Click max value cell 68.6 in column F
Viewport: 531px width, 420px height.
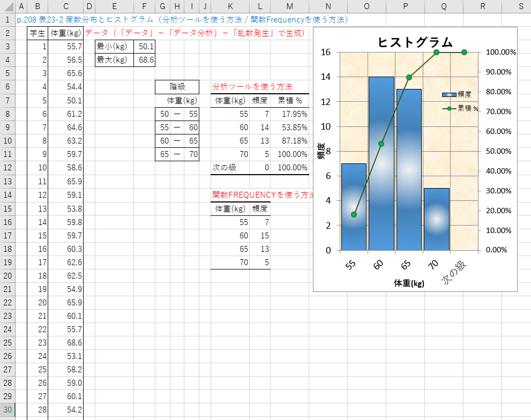click(145, 60)
